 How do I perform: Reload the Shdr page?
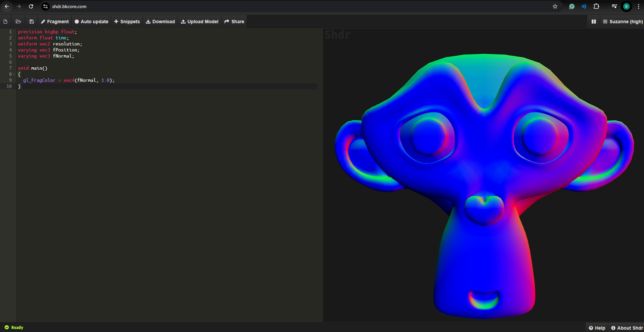coord(31,6)
